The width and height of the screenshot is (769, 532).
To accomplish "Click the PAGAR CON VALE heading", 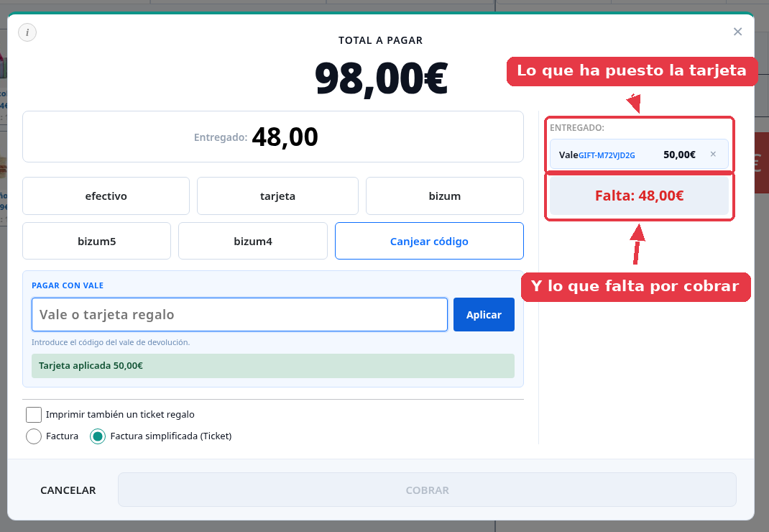I will 68,285.
